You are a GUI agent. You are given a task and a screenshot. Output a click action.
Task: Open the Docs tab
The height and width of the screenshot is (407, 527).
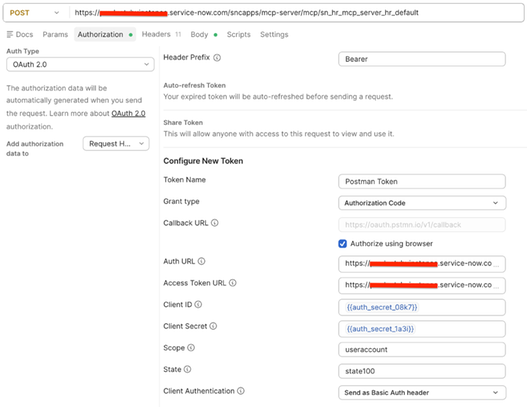(20, 35)
